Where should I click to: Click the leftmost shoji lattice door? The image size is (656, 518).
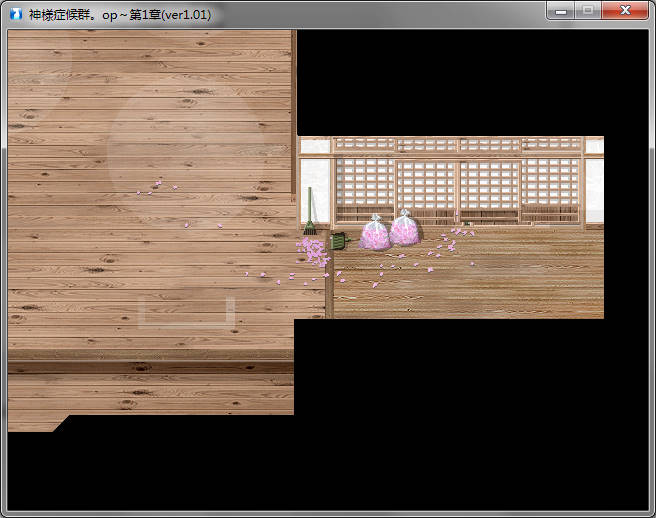tap(363, 186)
